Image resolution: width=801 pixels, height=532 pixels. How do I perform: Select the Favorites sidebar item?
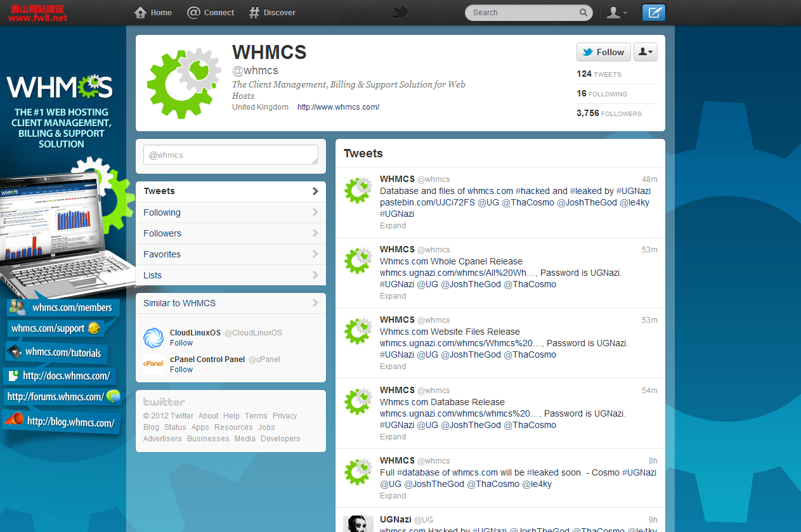(230, 254)
